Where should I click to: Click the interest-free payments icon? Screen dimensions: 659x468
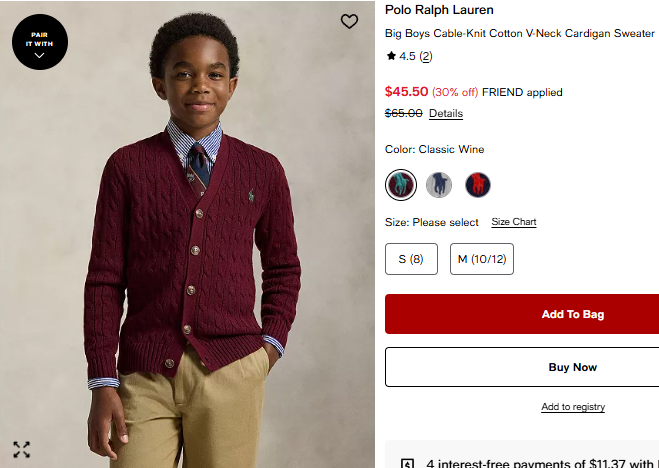(x=407, y=463)
